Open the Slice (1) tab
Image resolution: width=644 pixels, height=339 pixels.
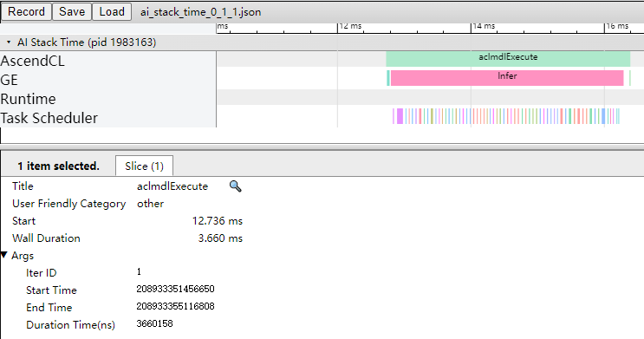pos(144,166)
